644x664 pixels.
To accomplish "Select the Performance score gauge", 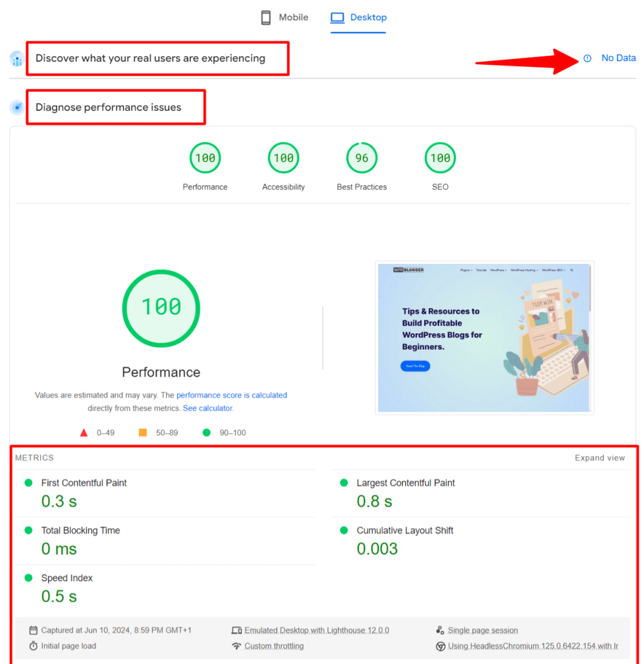I will click(205, 158).
